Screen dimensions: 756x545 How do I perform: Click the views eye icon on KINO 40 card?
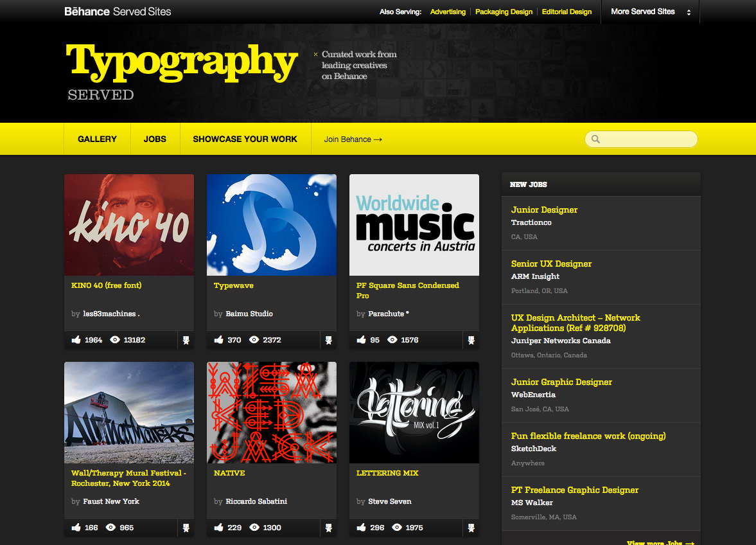coord(115,340)
